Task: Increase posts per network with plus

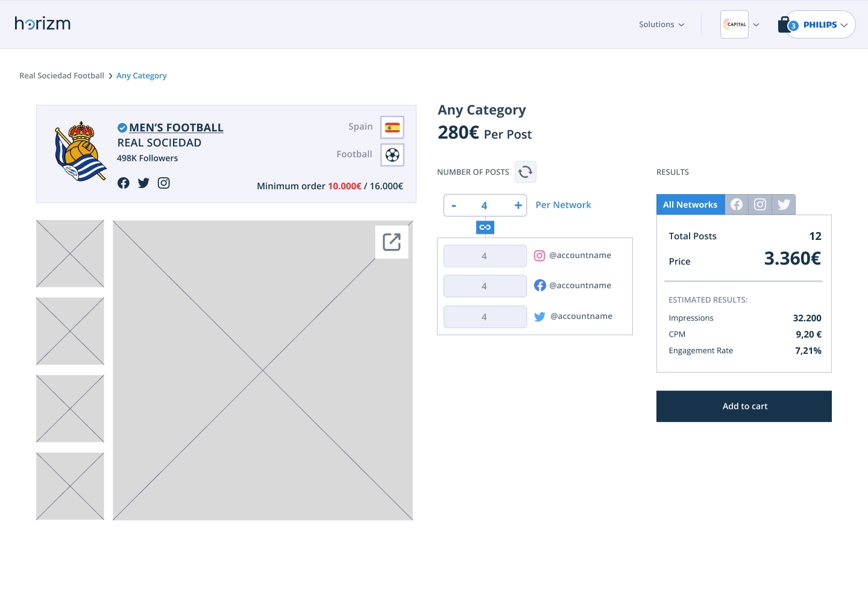Action: pyautogui.click(x=518, y=206)
